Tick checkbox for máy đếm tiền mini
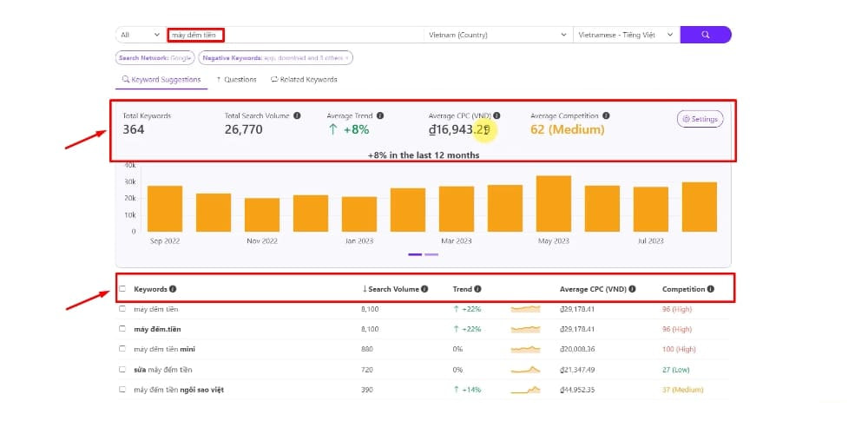This screenshot has height=434, width=868. click(122, 349)
